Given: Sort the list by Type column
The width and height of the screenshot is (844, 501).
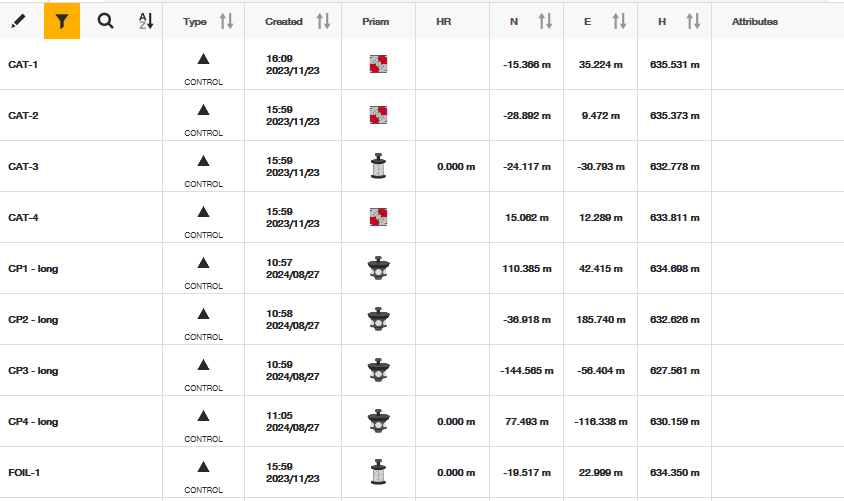Looking at the screenshot, I should (226, 21).
